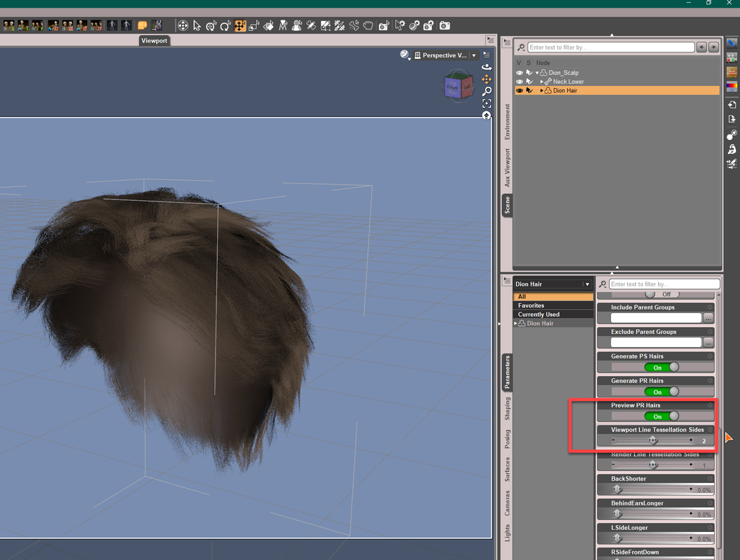Click the Render camera icon in the toolbar

[x=445, y=26]
